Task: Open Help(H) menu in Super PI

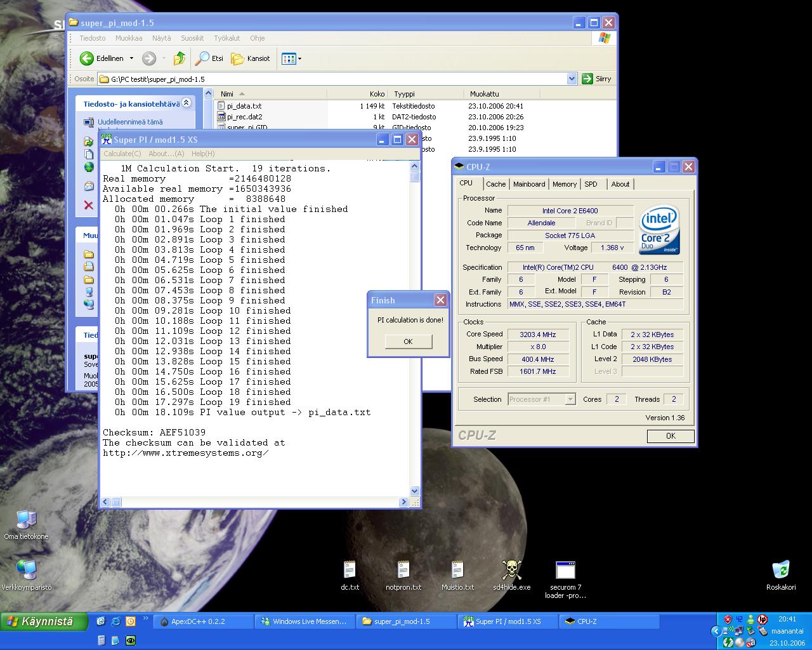Action: click(203, 154)
